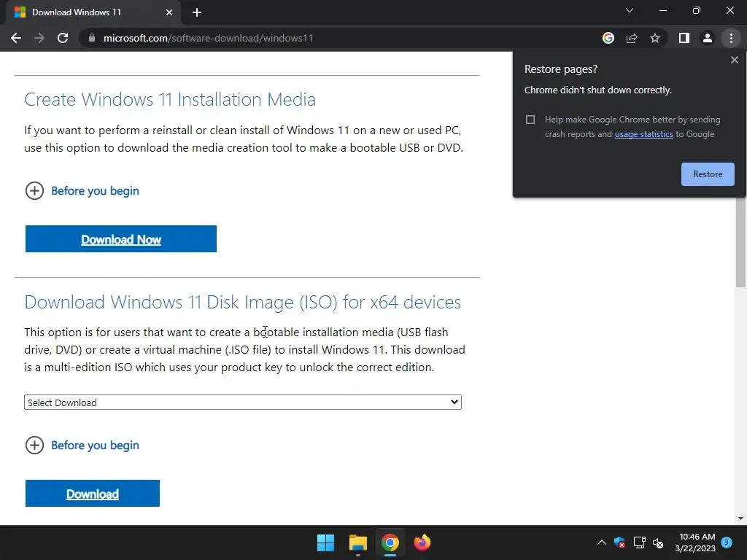The image size is (747, 560).
Task: Click the Restore button
Action: (708, 174)
